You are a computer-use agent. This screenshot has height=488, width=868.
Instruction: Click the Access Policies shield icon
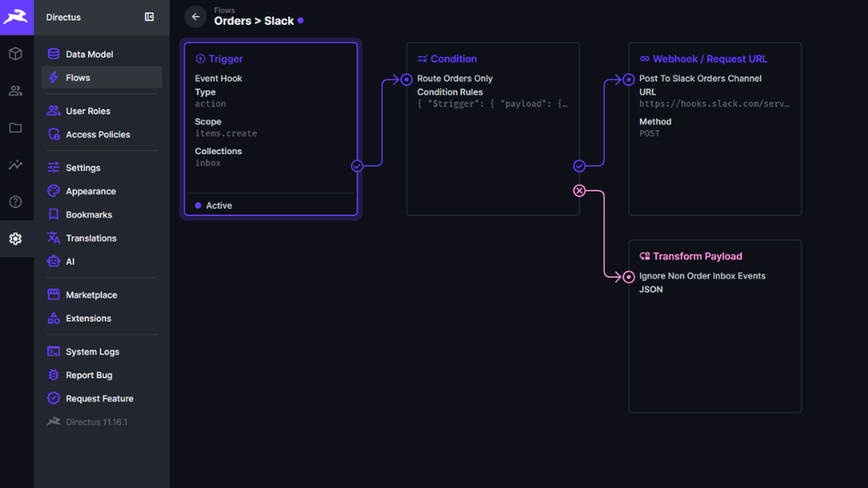point(53,134)
